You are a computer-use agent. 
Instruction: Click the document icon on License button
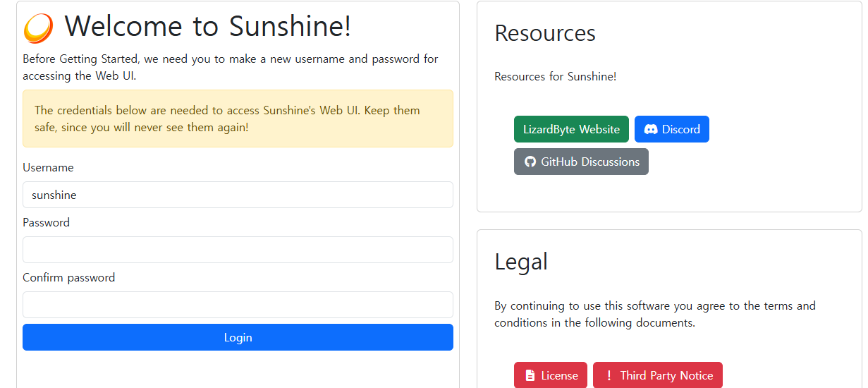point(529,375)
